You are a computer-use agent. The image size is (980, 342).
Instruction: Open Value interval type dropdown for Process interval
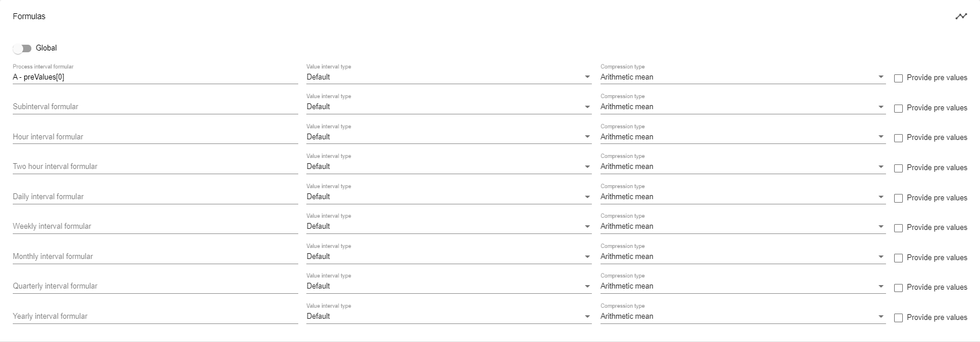pyautogui.click(x=449, y=77)
